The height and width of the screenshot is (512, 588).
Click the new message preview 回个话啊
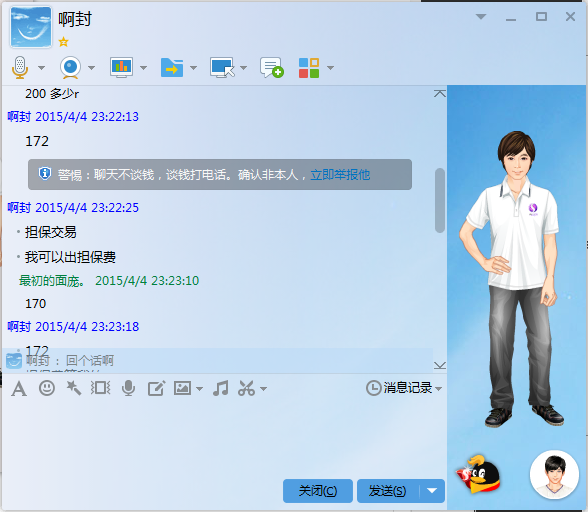click(x=90, y=360)
